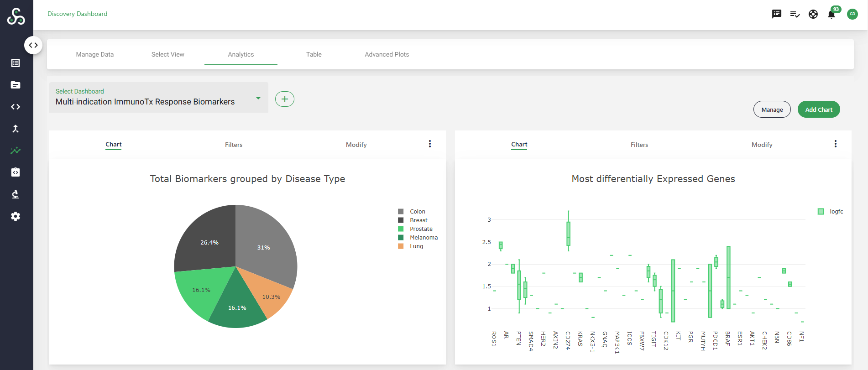
Task: Click the NF1 axis label
Action: click(801, 337)
